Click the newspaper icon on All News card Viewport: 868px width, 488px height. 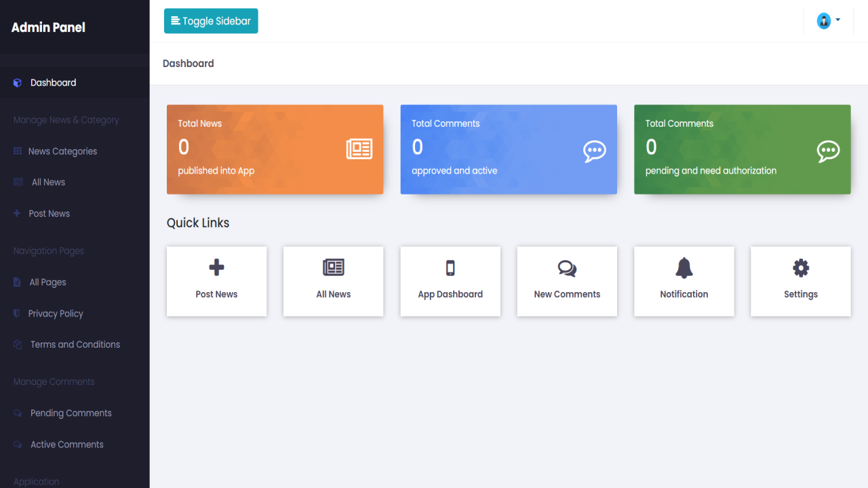[x=334, y=268]
